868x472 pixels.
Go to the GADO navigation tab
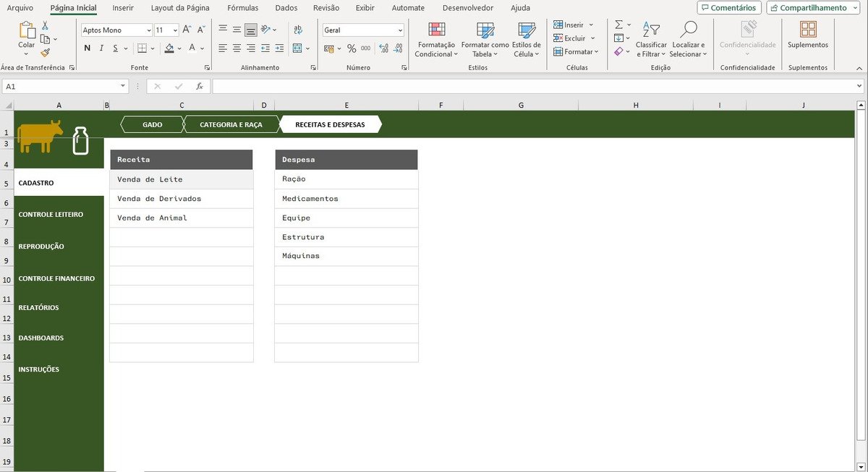(153, 124)
